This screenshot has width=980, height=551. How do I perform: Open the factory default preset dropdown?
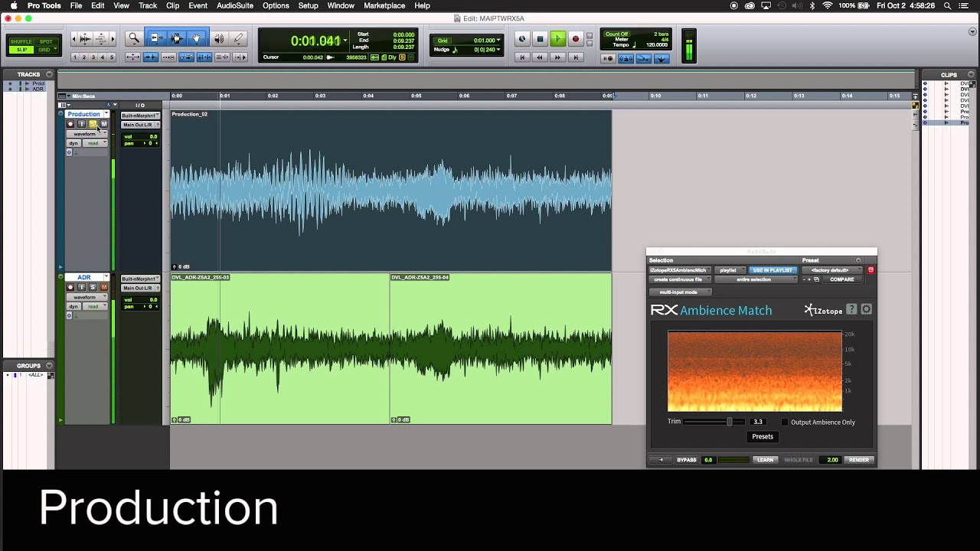[831, 270]
